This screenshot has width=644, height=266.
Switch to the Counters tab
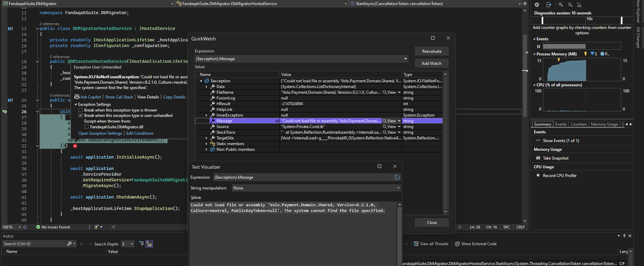coord(579,124)
